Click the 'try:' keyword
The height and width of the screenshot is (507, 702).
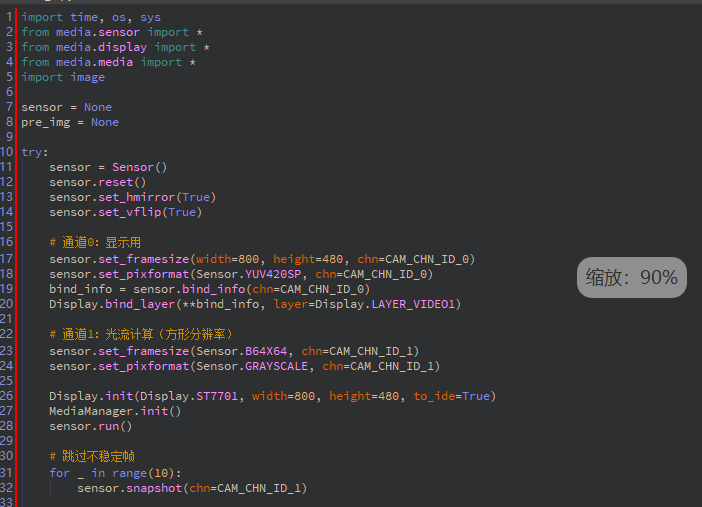coord(34,152)
